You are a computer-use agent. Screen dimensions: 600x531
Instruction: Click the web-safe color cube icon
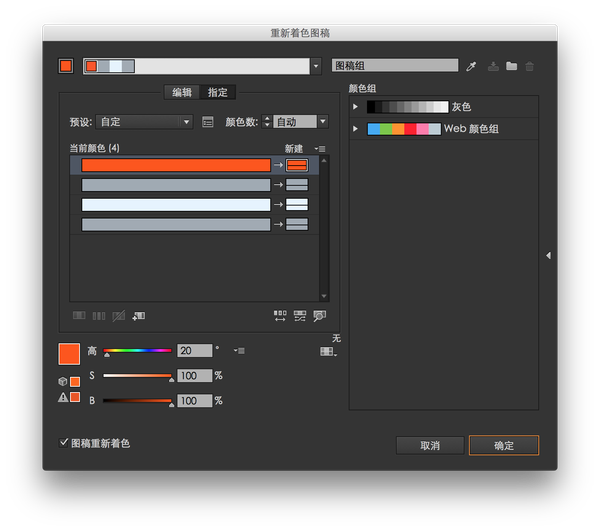(62, 381)
